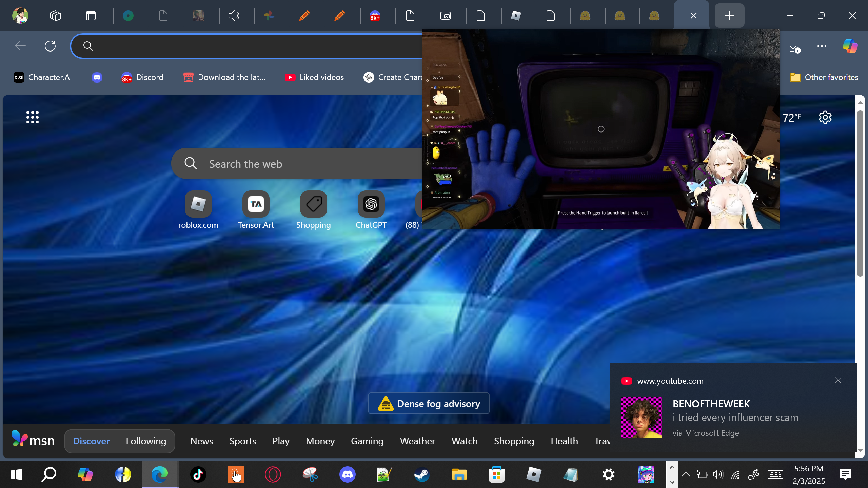Switch to the Roblox browser tab
The image size is (868, 488).
point(516,16)
